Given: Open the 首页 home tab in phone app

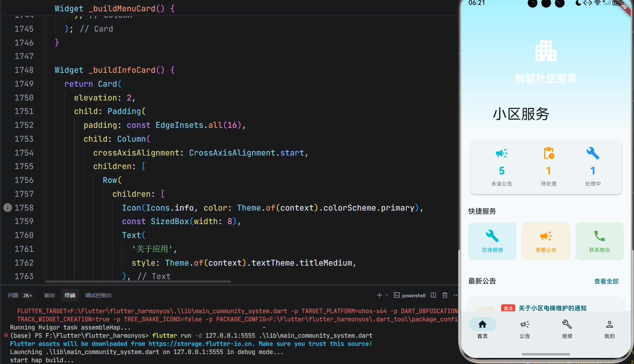Looking at the screenshot, I should point(482,329).
